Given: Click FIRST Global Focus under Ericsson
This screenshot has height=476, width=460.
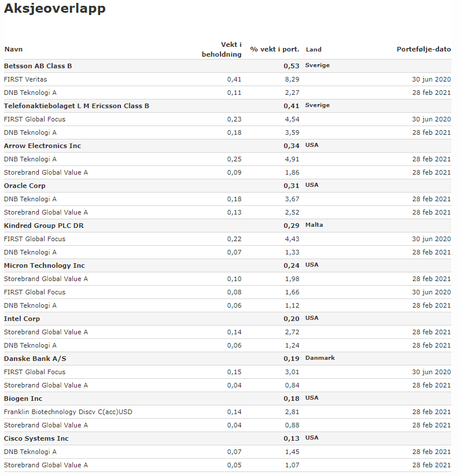Looking at the screenshot, I should pyautogui.click(x=35, y=119).
